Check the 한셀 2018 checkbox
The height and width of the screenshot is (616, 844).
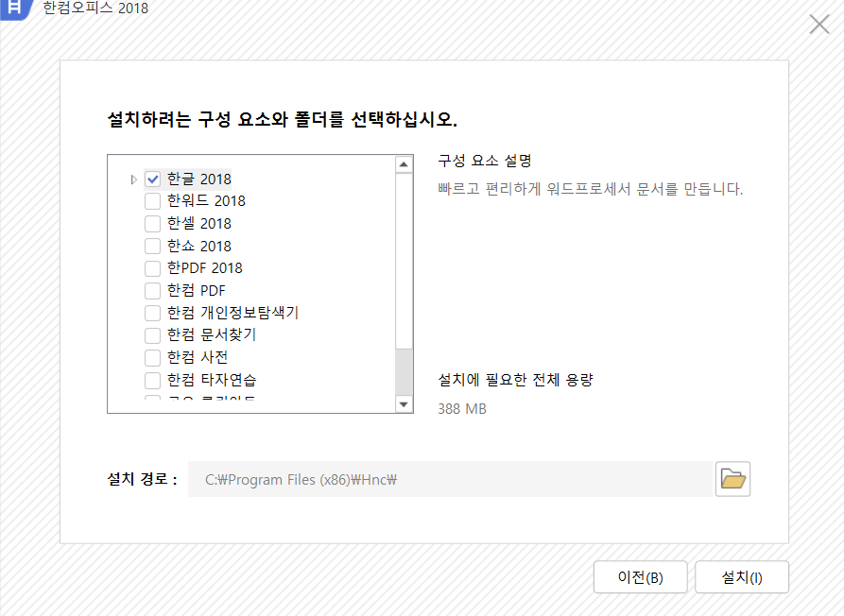[x=153, y=224]
